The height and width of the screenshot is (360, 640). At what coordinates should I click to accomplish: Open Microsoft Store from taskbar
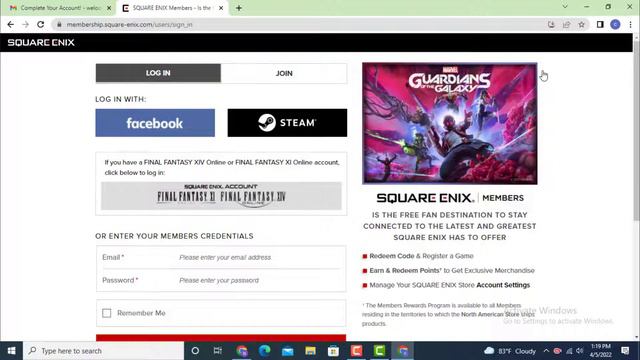(333, 351)
